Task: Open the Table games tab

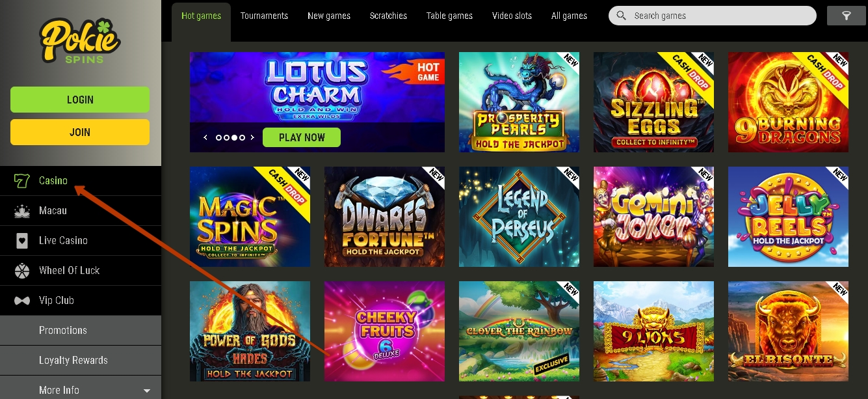Action: pyautogui.click(x=449, y=16)
